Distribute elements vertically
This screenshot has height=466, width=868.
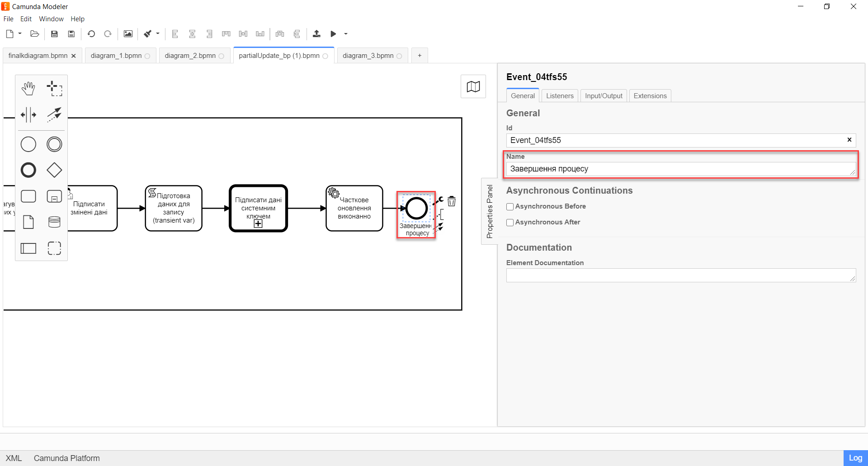pos(297,33)
